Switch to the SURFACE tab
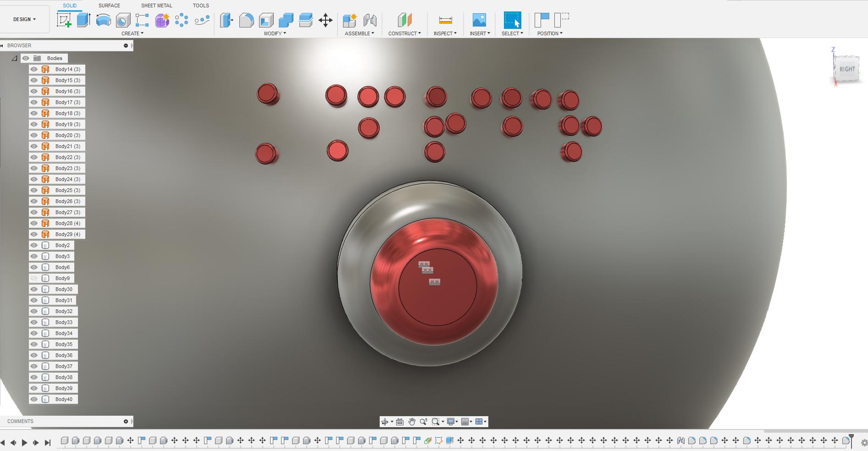 (x=109, y=5)
